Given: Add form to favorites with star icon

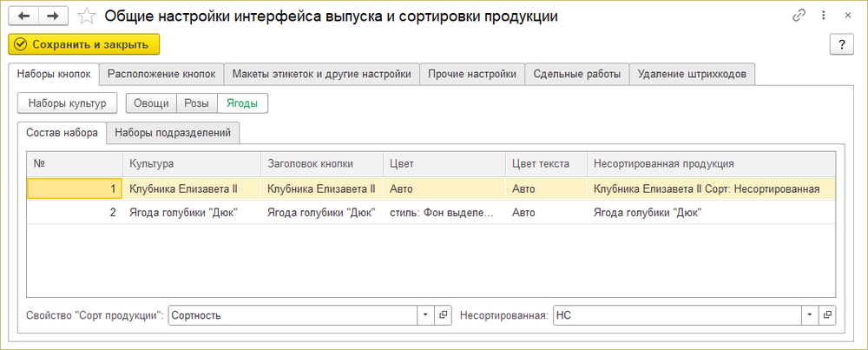Looking at the screenshot, I should click(x=86, y=17).
